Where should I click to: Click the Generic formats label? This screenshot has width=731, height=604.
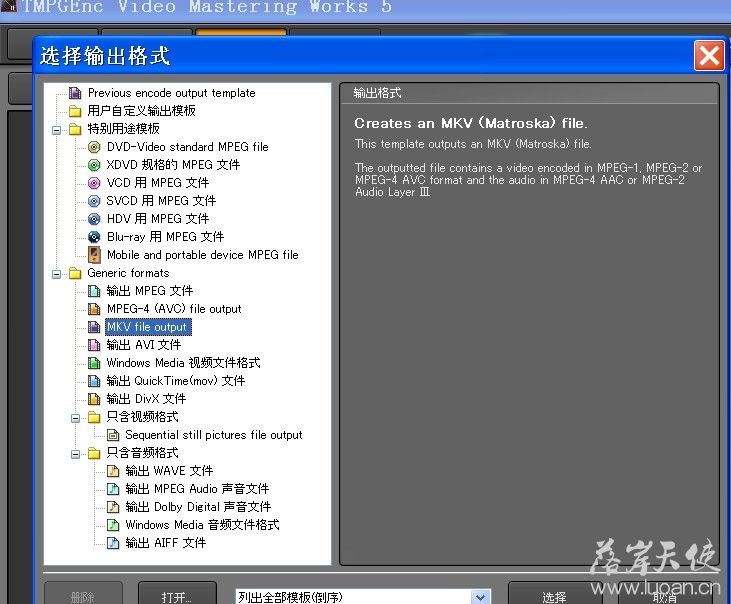[x=128, y=273]
